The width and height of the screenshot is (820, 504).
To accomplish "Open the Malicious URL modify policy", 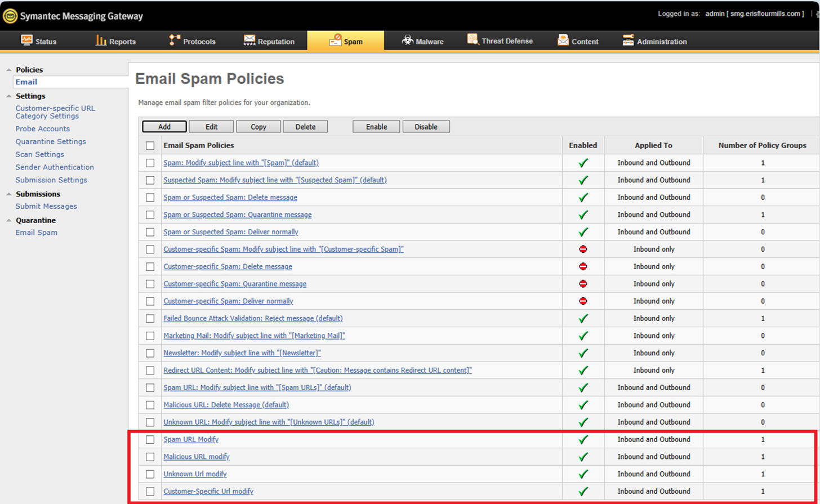I will tap(197, 457).
